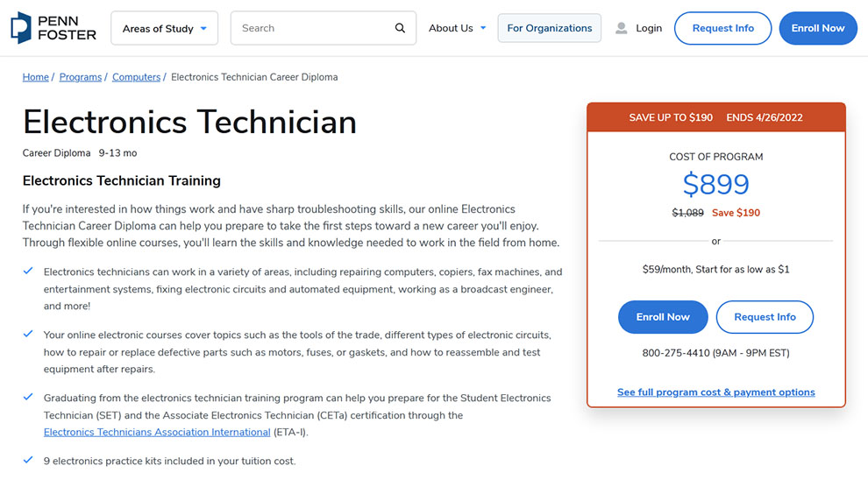Click the Career Diploma label

click(x=56, y=153)
